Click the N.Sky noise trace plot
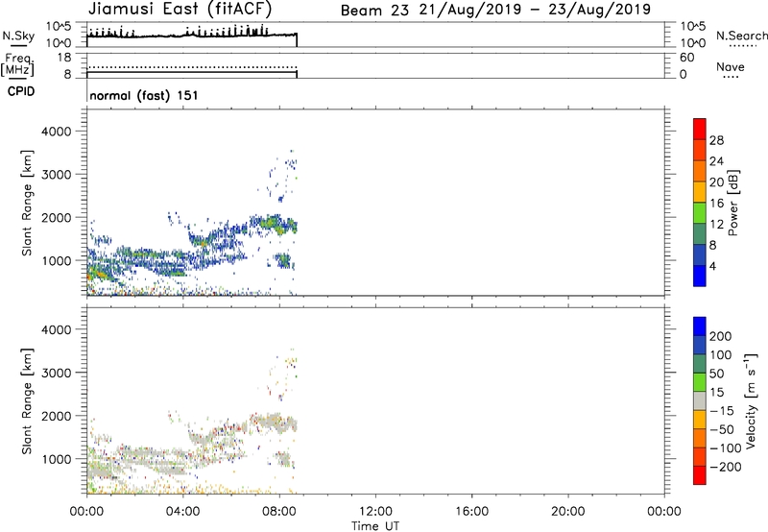This screenshot has width=768, height=532. coord(192,35)
